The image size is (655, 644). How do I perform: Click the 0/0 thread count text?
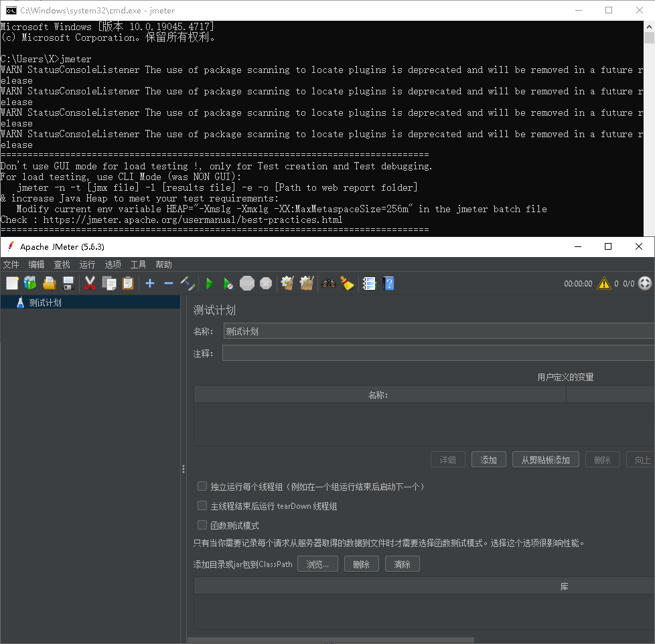pos(629,284)
